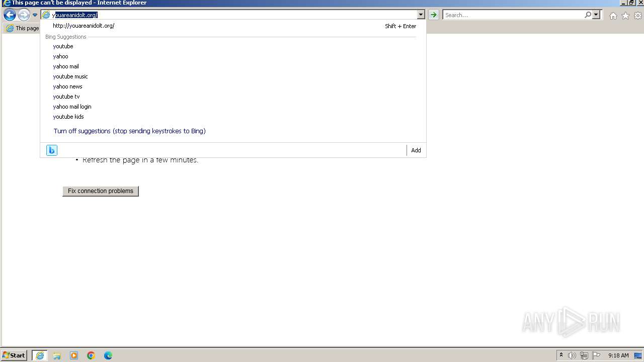Click 'Turn off suggestions' link

coord(129,131)
